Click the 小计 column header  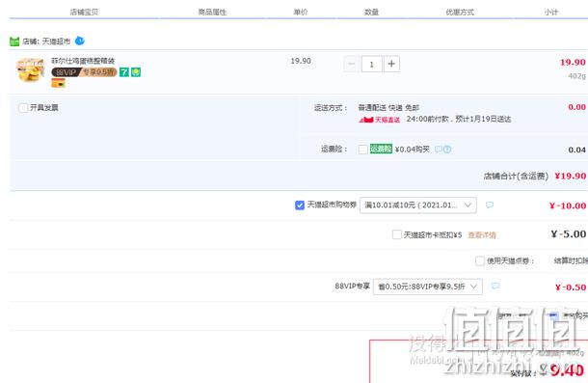point(551,12)
